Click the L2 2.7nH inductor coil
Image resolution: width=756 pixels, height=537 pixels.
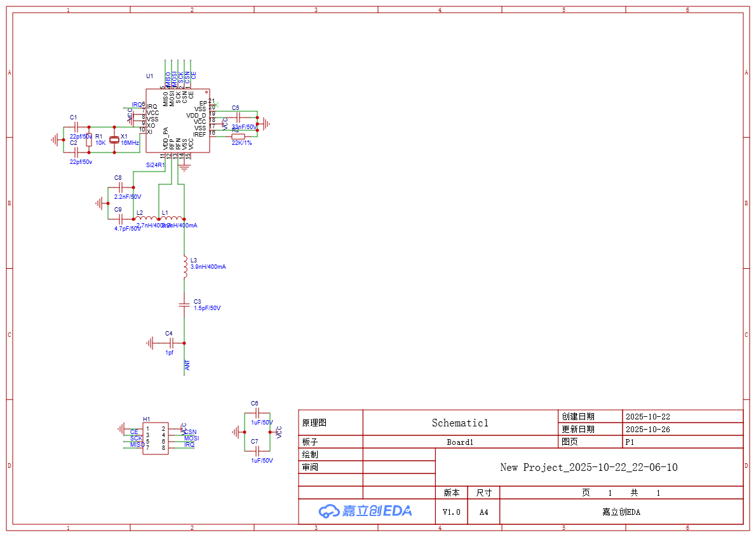[x=146, y=219]
